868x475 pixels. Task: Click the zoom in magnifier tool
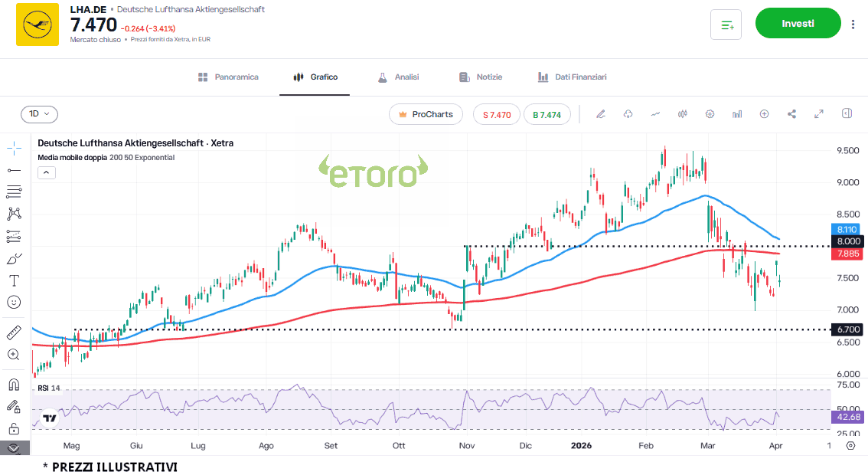click(x=14, y=355)
